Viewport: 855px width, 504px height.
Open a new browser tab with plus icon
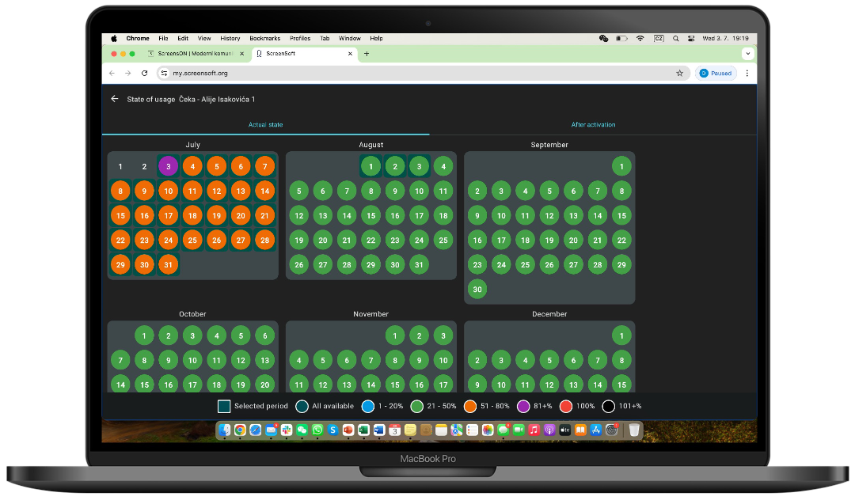367,54
